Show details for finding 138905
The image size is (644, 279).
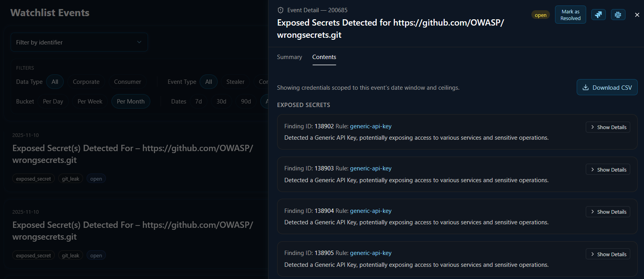click(x=608, y=254)
